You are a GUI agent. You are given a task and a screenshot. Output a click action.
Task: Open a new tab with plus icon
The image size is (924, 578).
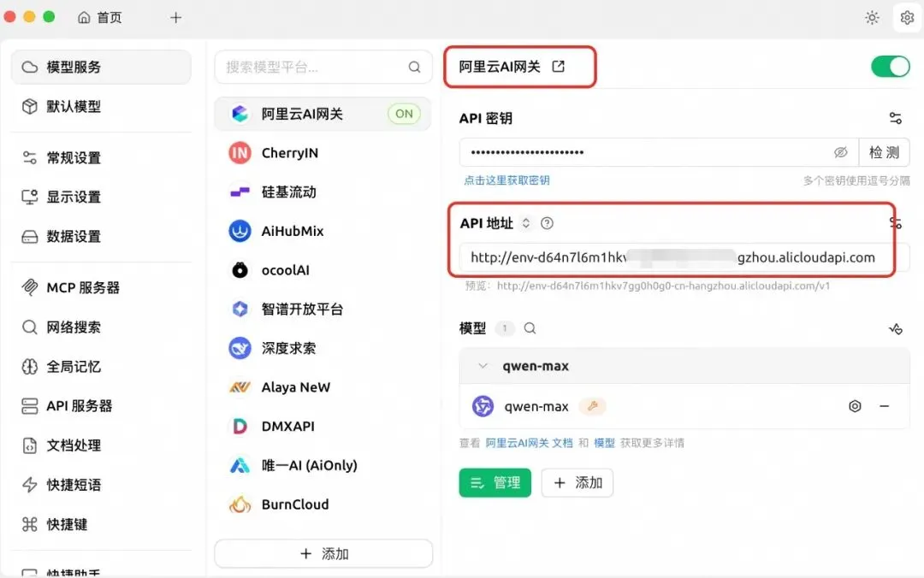[175, 18]
